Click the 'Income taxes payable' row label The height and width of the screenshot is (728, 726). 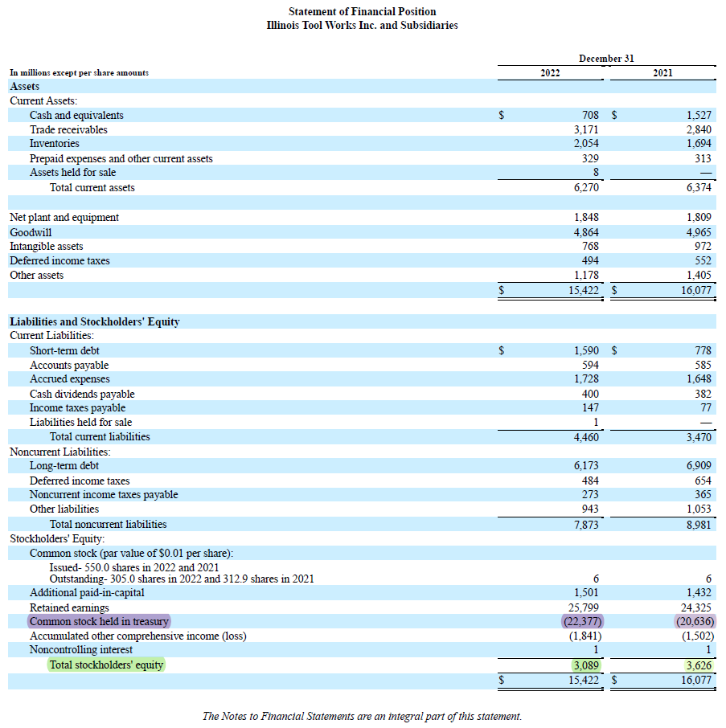(77, 407)
